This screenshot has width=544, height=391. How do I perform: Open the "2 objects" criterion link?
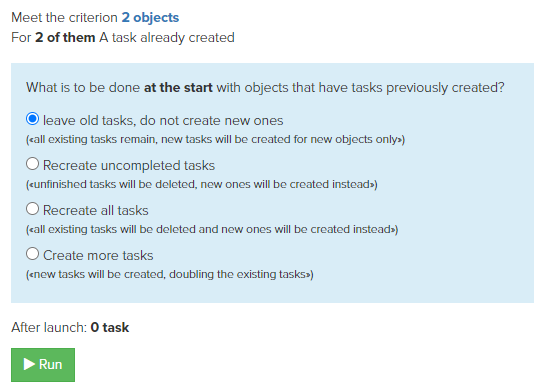(150, 17)
